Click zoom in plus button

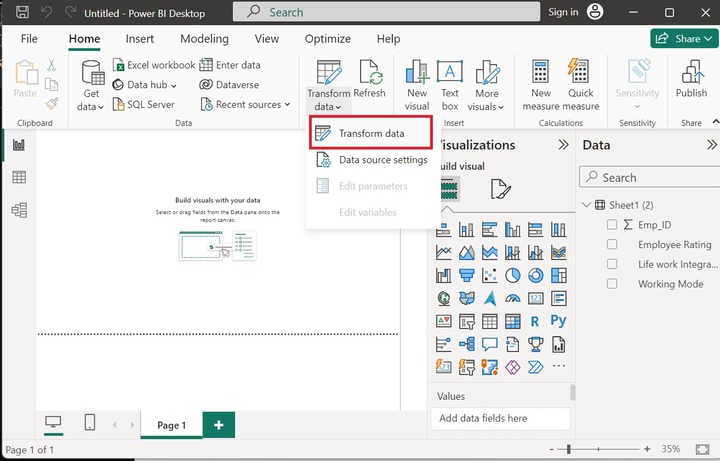tap(647, 449)
